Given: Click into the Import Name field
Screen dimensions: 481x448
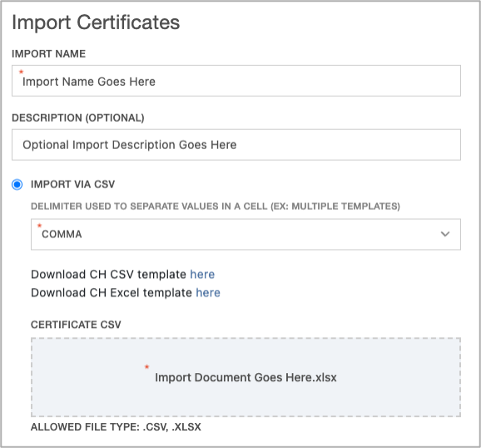Looking at the screenshot, I should [x=236, y=81].
